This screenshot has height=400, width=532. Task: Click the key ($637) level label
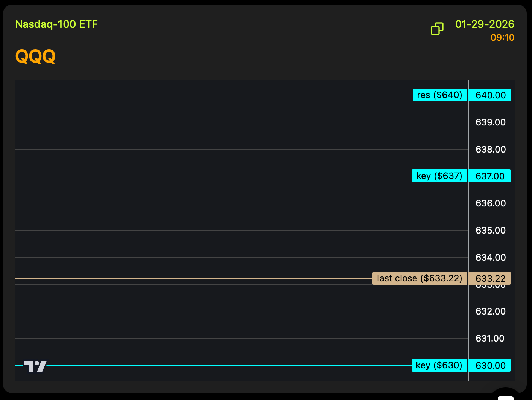pos(439,176)
